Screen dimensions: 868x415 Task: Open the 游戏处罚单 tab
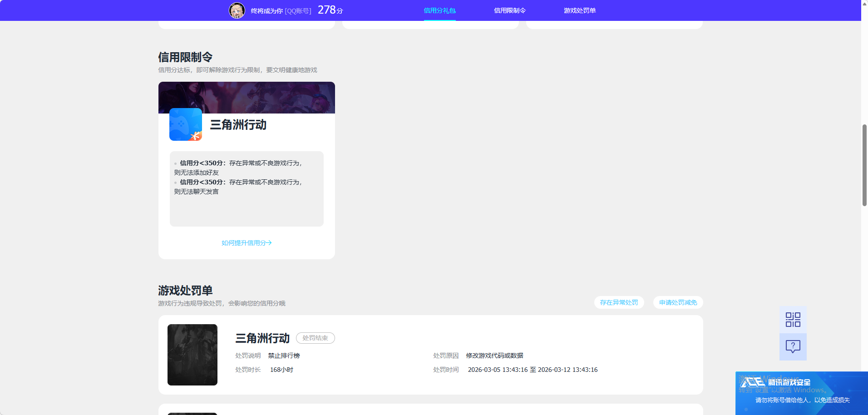pos(580,10)
